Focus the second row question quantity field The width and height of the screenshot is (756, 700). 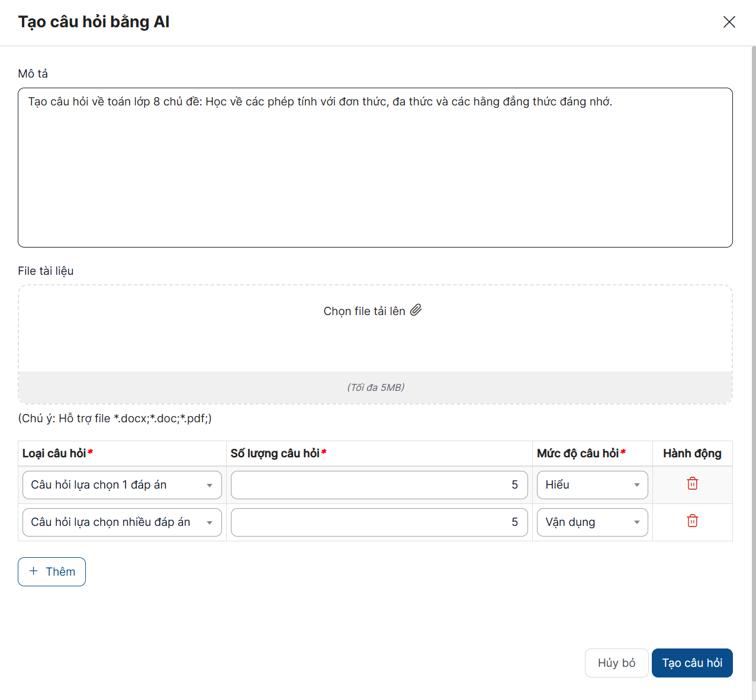pyautogui.click(x=379, y=522)
